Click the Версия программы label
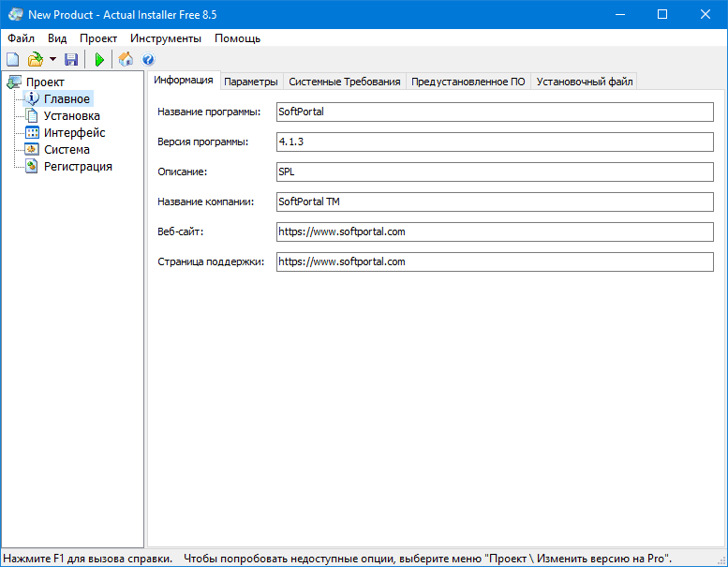728x567 pixels. click(x=203, y=142)
